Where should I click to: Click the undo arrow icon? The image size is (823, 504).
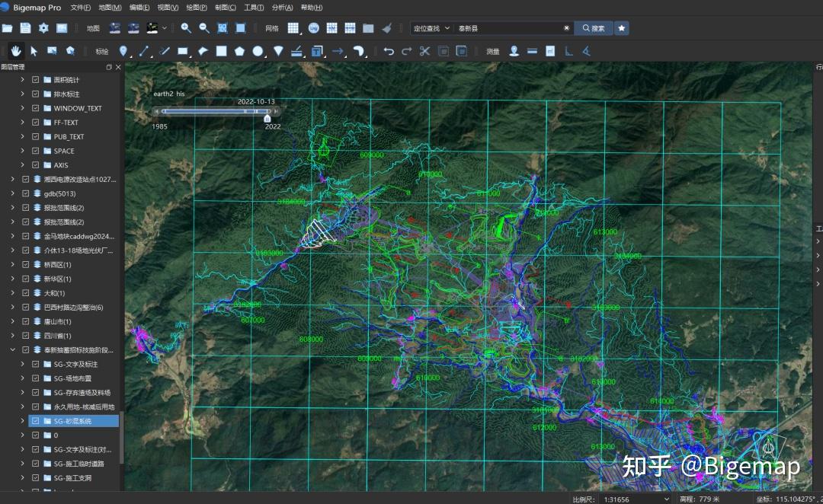coord(389,51)
